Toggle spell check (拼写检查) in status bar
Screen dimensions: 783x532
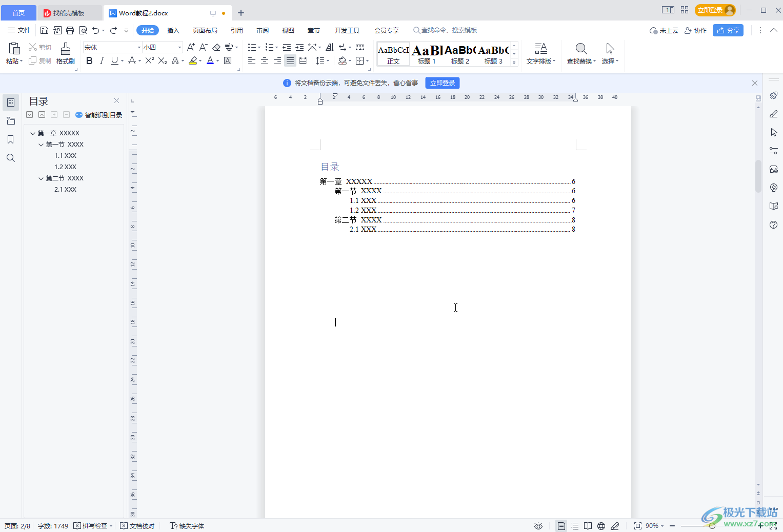(93, 526)
